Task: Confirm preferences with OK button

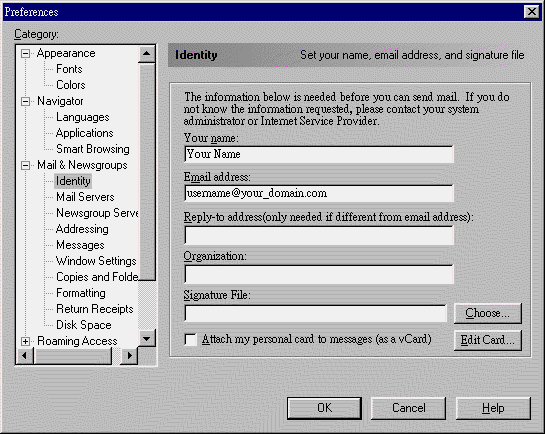Action: [324, 408]
